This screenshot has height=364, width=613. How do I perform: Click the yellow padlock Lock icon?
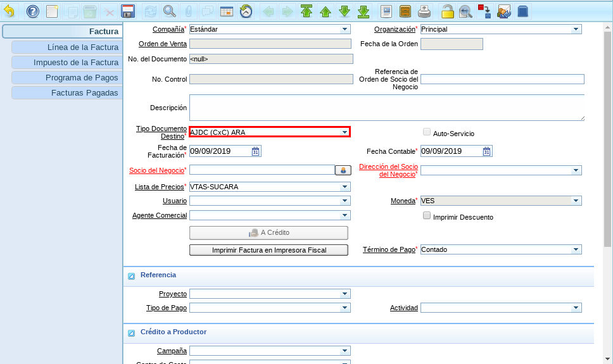[447, 11]
